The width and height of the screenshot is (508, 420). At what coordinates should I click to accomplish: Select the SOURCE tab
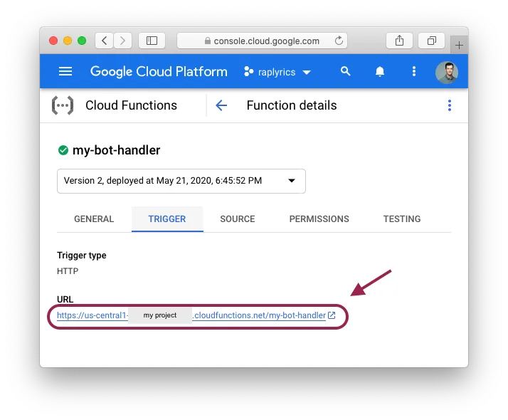[x=238, y=219]
